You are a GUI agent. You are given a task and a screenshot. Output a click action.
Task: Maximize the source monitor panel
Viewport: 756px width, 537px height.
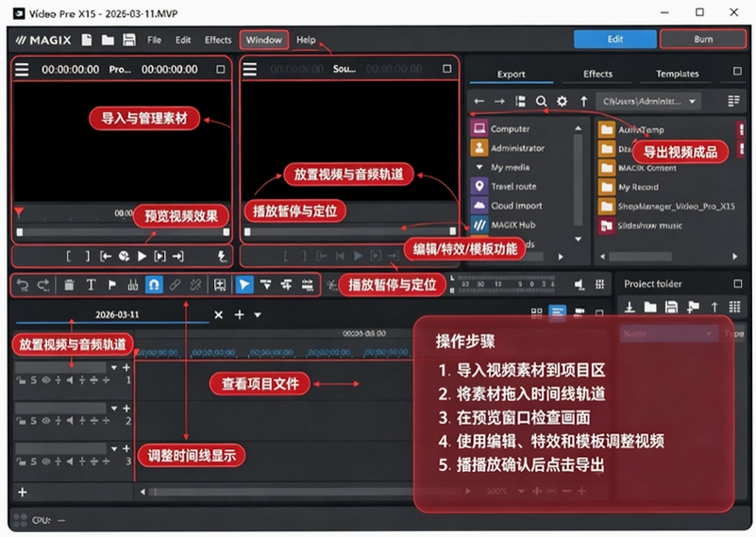coord(447,69)
